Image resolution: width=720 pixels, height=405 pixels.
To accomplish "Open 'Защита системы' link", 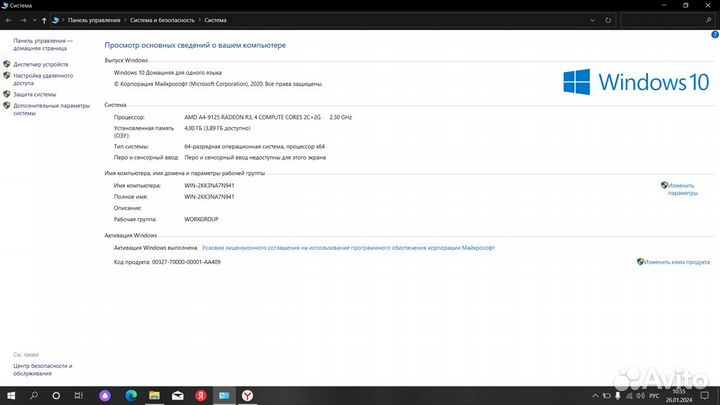I will pyautogui.click(x=34, y=94).
